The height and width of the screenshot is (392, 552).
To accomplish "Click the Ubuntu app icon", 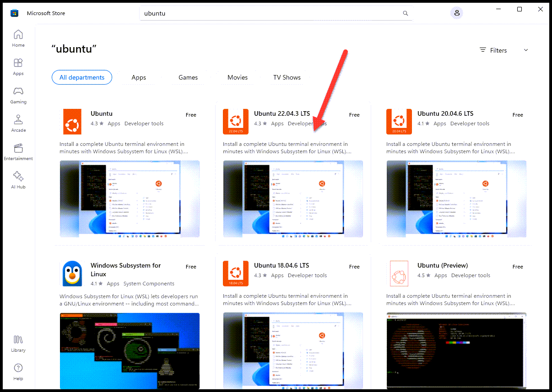I will pyautogui.click(x=72, y=122).
